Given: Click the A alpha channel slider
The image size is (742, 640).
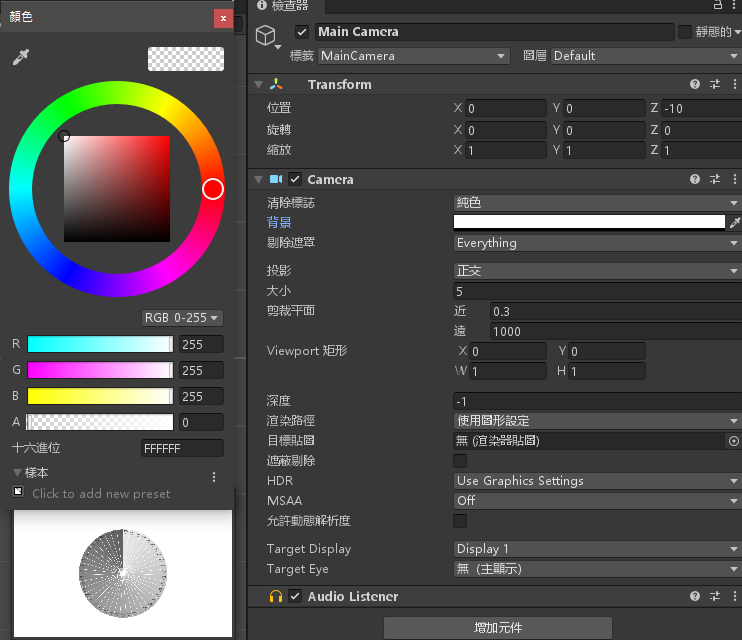Looking at the screenshot, I should (100, 422).
